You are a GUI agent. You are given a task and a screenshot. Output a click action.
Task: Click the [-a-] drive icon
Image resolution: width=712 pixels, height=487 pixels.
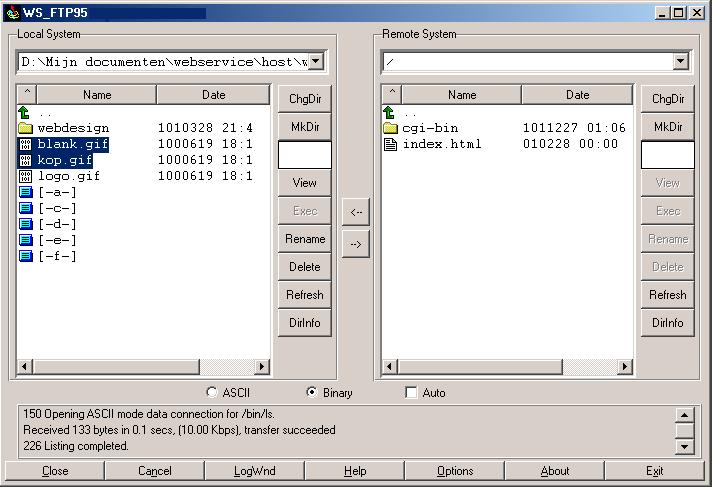25,192
